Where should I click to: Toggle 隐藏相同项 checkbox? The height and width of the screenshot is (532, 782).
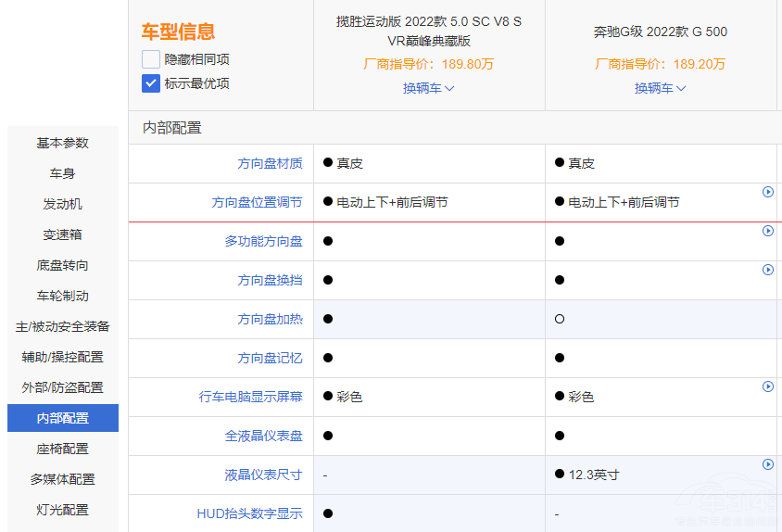(151, 59)
